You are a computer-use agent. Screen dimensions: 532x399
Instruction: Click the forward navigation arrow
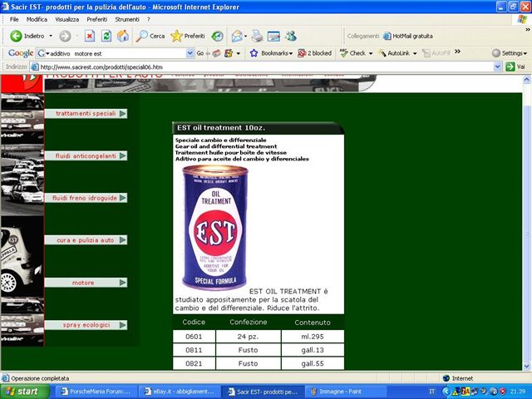(x=65, y=36)
